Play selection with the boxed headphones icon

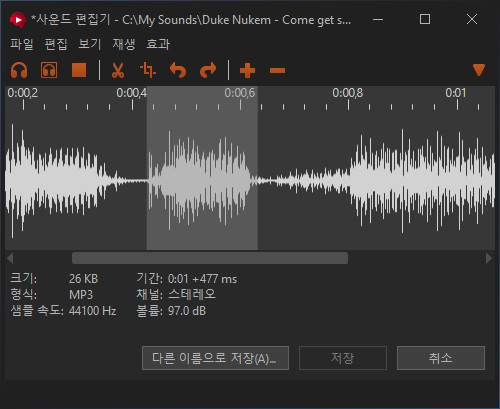pos(49,70)
